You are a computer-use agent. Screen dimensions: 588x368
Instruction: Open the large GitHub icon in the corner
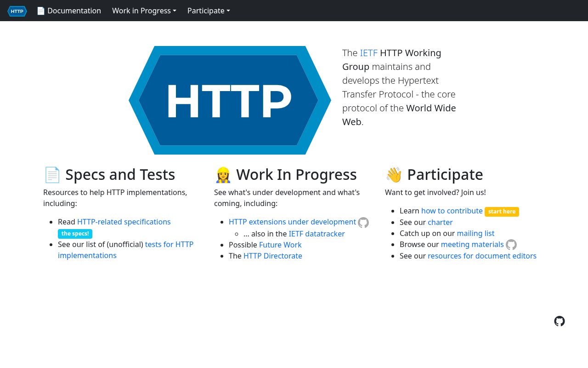(x=560, y=321)
